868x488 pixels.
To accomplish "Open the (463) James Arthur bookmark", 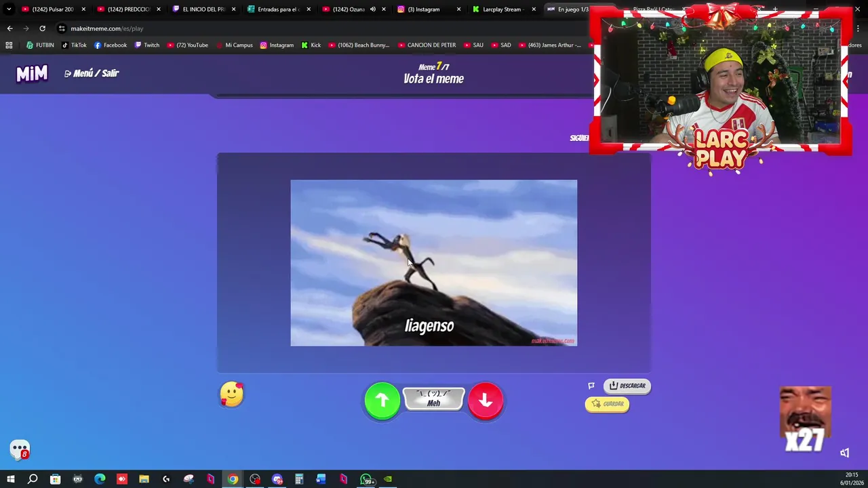I will 549,45.
